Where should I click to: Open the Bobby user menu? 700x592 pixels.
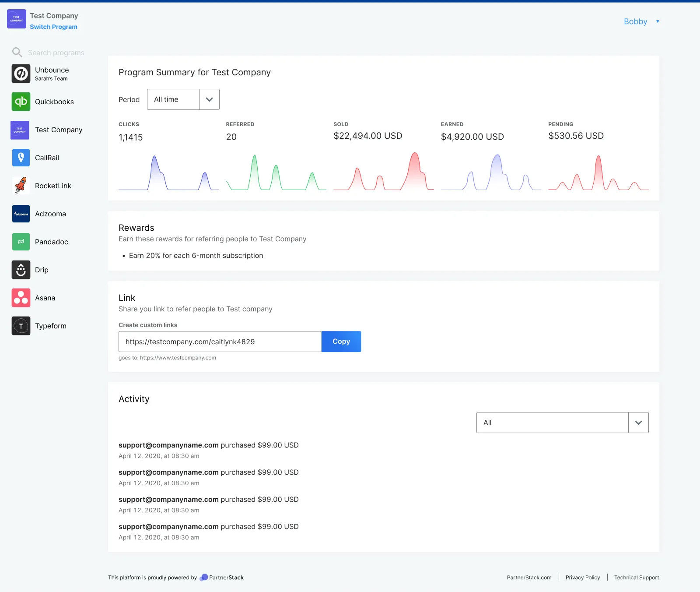(635, 21)
